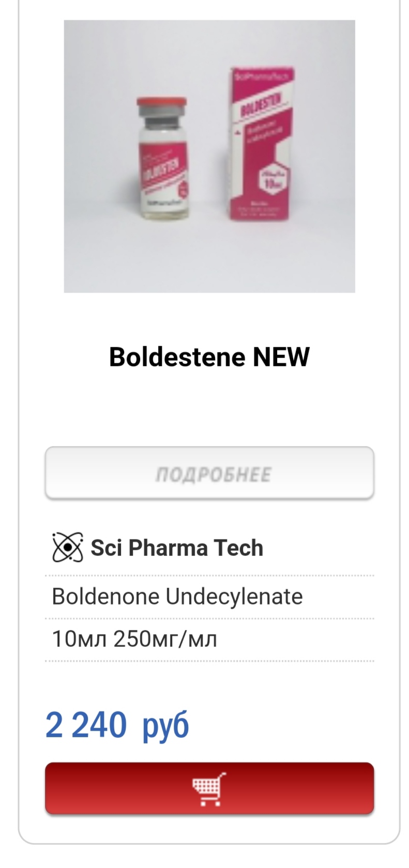Click the руб currency label
This screenshot has height=868, width=409.
tap(165, 724)
